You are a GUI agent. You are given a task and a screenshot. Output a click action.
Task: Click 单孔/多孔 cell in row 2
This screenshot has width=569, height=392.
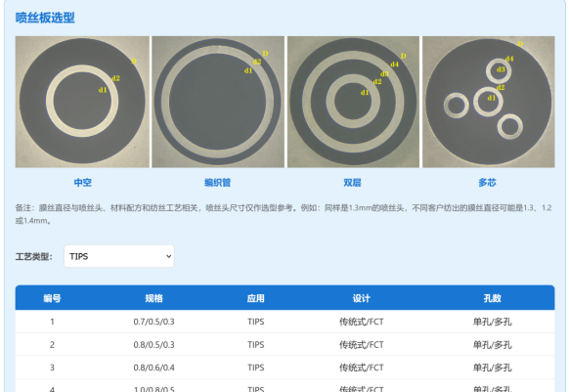tap(493, 344)
